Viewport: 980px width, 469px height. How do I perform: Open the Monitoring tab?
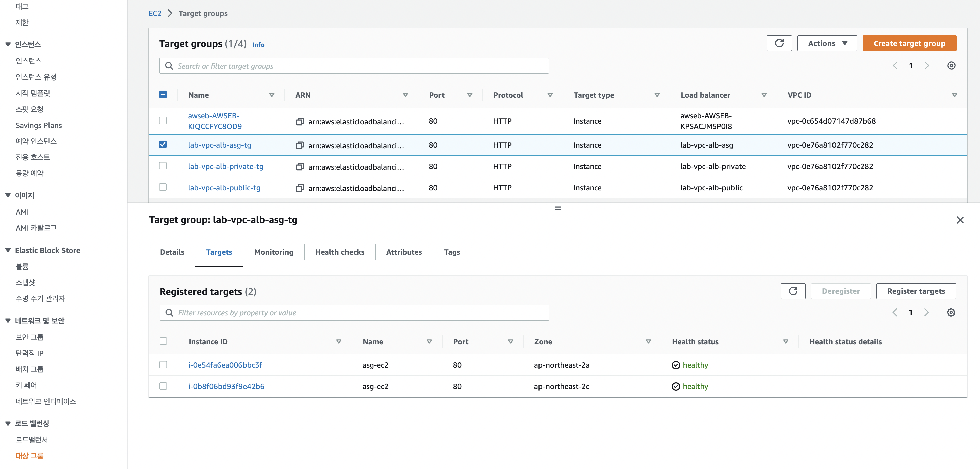pos(273,252)
